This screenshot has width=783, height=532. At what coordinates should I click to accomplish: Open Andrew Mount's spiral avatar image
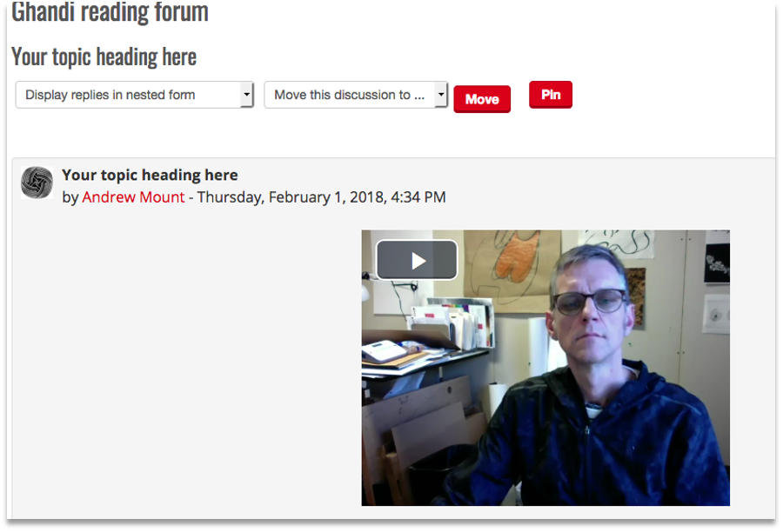click(37, 183)
